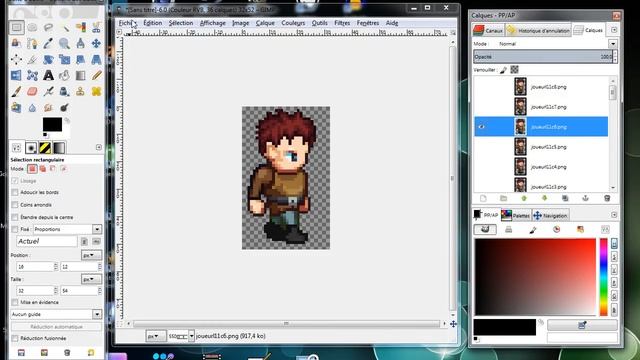The width and height of the screenshot is (640, 360).
Task: Select the Measure compass tool
Action: click(x=80, y=43)
